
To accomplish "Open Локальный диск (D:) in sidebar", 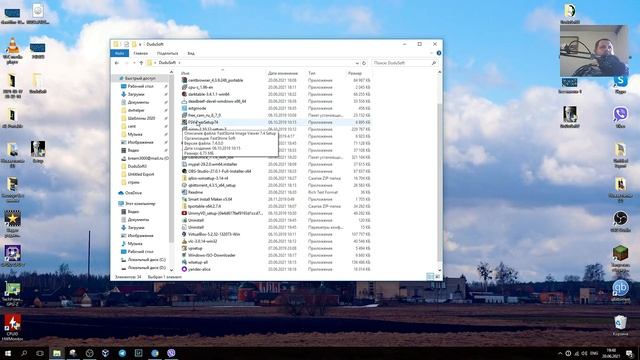I will point(147,268).
